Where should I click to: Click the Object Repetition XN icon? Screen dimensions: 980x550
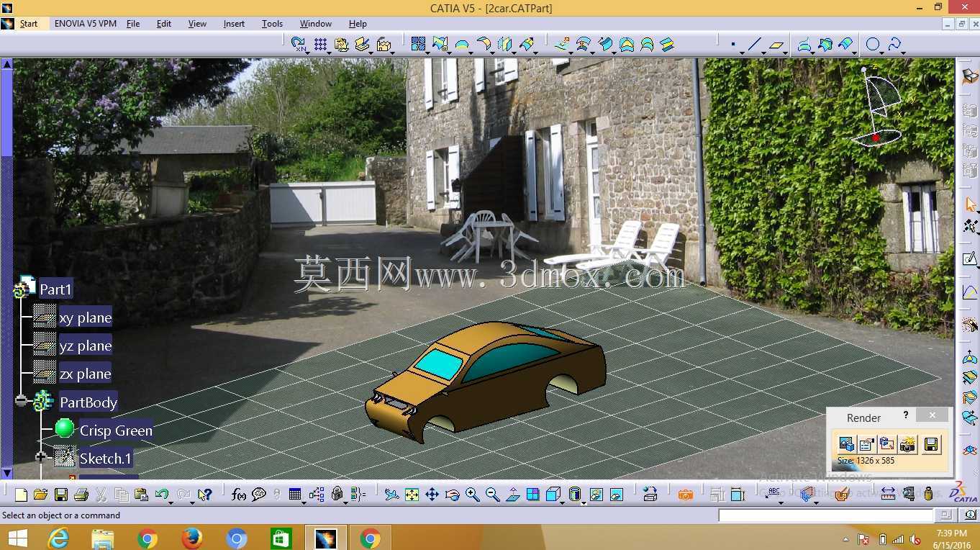click(298, 45)
